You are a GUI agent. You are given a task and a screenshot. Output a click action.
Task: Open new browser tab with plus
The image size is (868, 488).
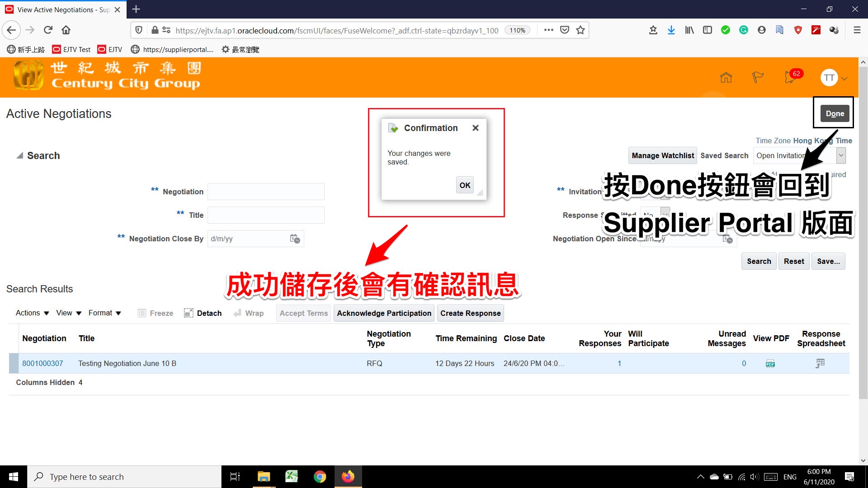coord(136,9)
